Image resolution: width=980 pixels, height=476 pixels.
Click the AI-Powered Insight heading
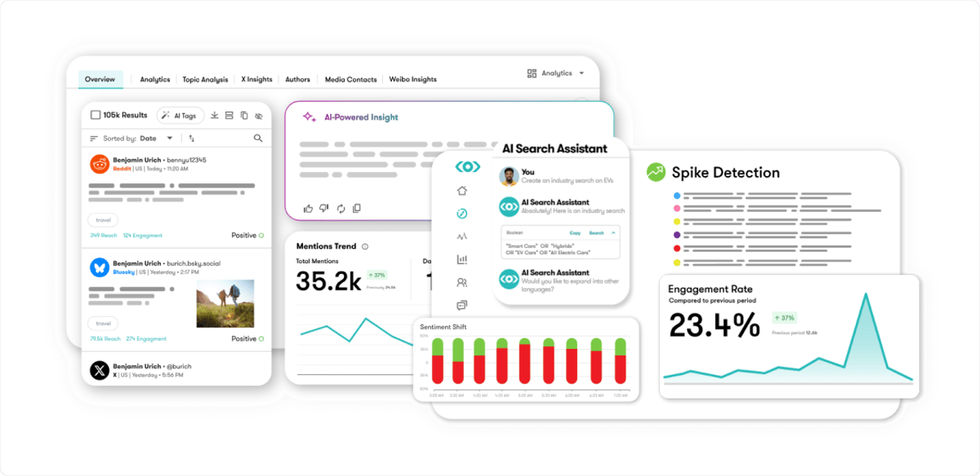click(361, 118)
